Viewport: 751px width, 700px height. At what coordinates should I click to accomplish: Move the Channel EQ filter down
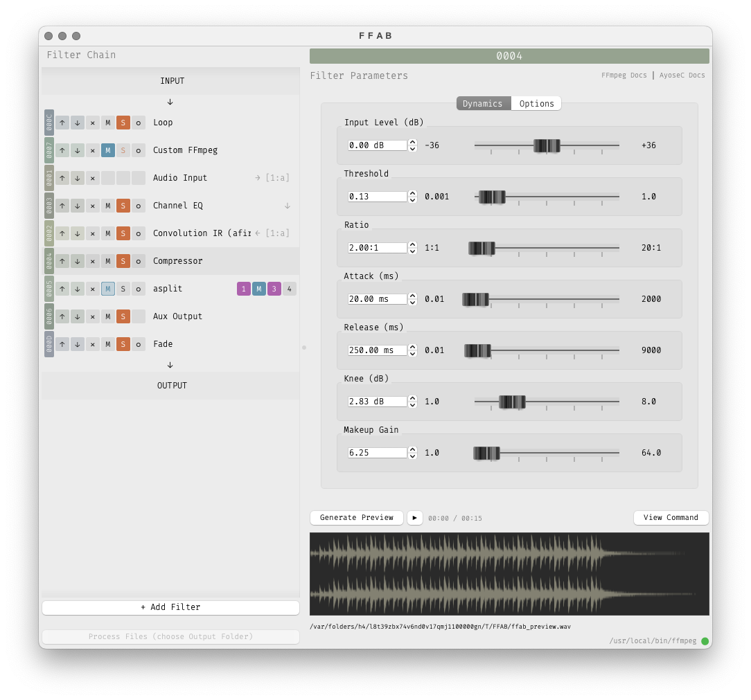click(x=78, y=206)
